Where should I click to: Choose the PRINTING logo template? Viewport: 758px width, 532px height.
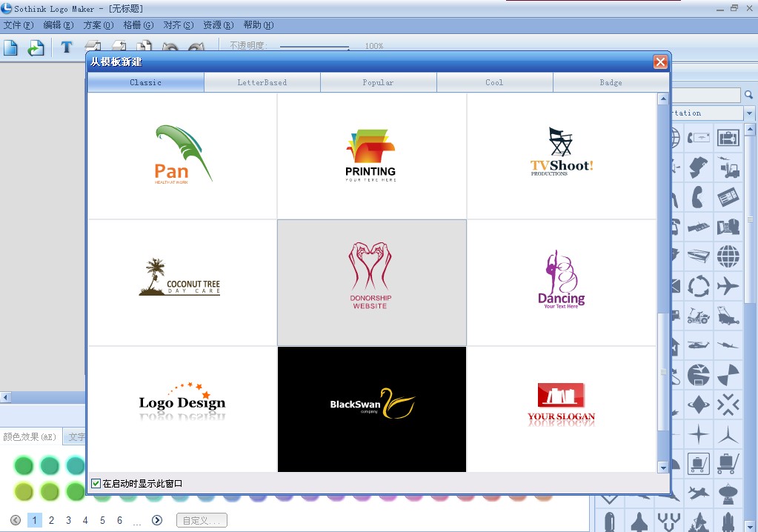point(372,156)
